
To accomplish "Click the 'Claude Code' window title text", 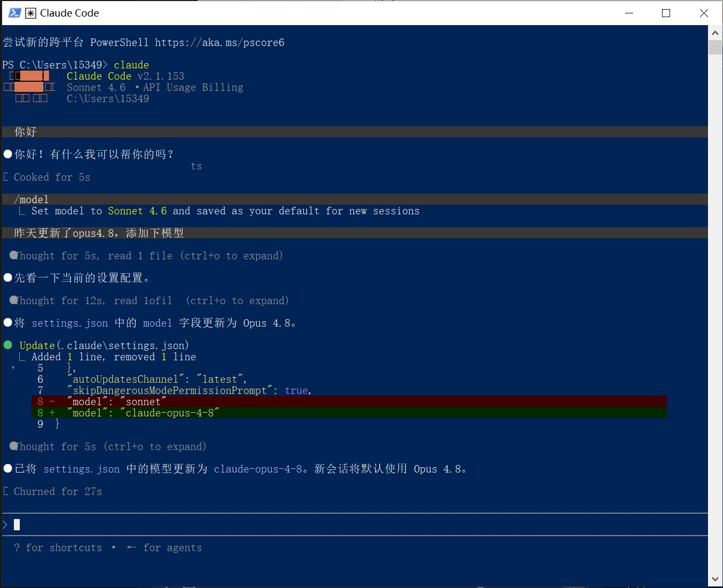I will tap(70, 13).
